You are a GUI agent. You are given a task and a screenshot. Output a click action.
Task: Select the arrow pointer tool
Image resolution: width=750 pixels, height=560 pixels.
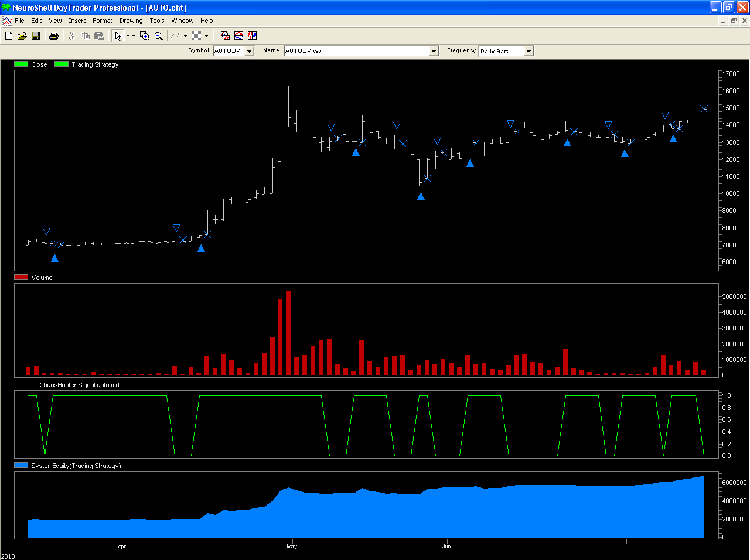(118, 36)
